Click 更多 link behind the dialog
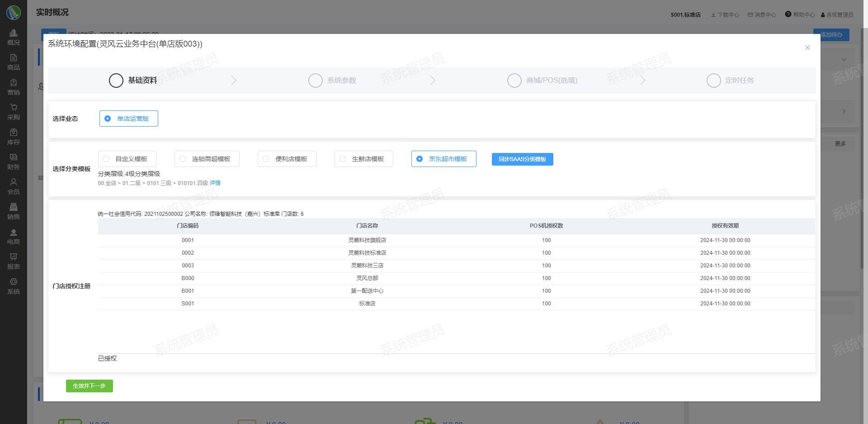Screen dimensions: 868x424 (840, 144)
